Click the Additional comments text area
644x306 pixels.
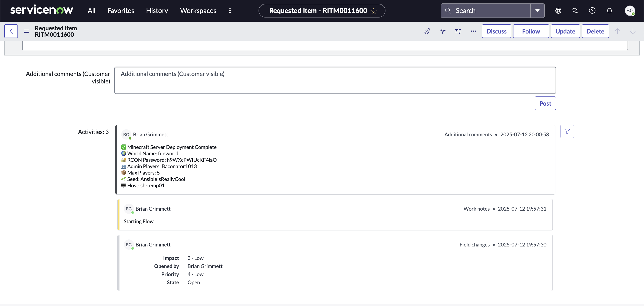335,80
